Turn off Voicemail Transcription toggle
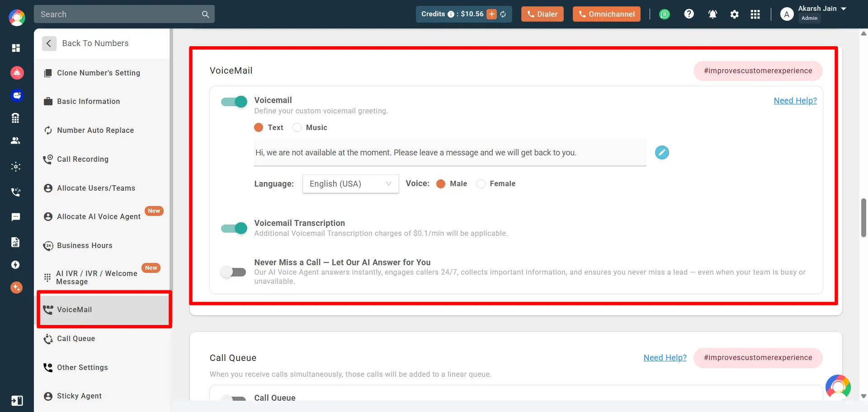The width and height of the screenshot is (868, 412). (234, 229)
